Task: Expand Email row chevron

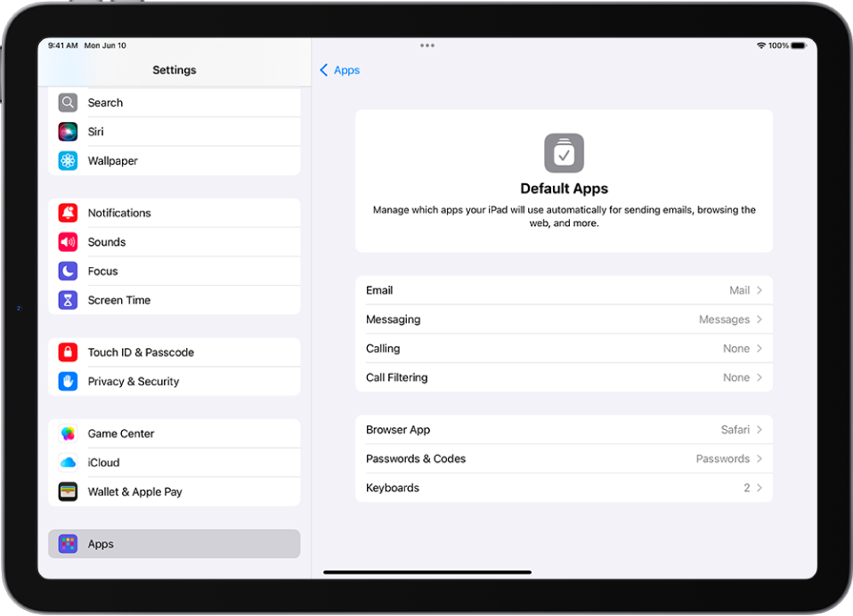Action: coord(760,290)
